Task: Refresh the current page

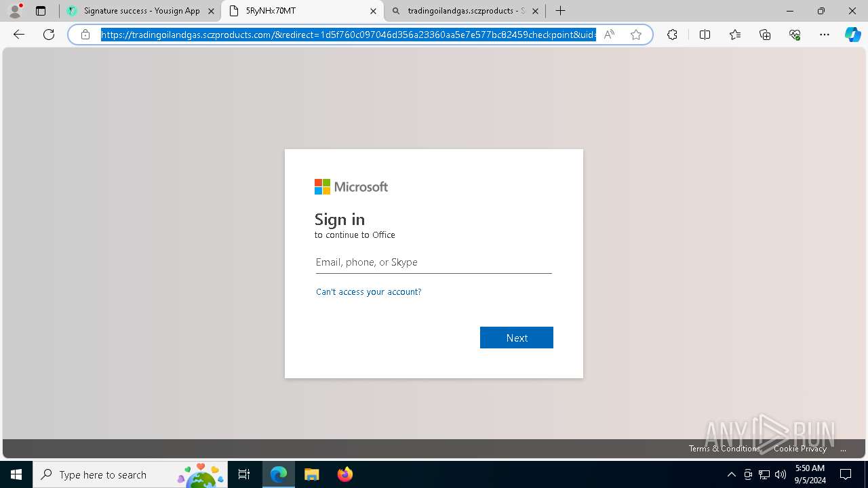Action: point(49,35)
